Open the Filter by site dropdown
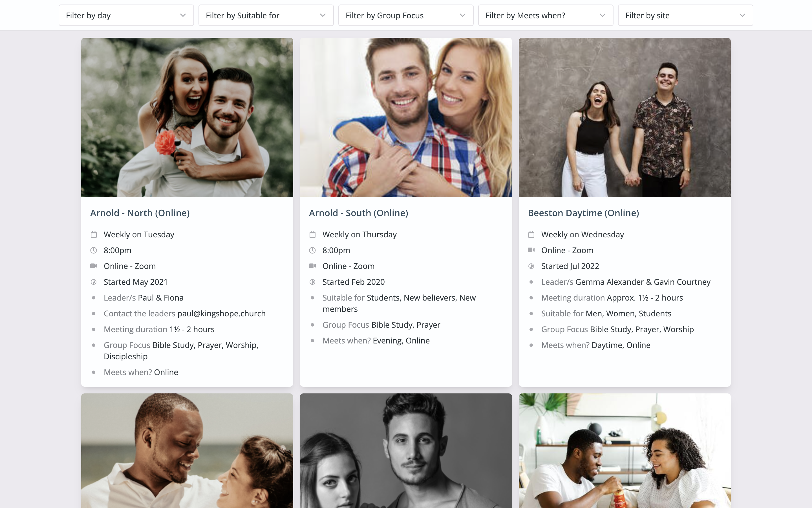 [x=685, y=16]
